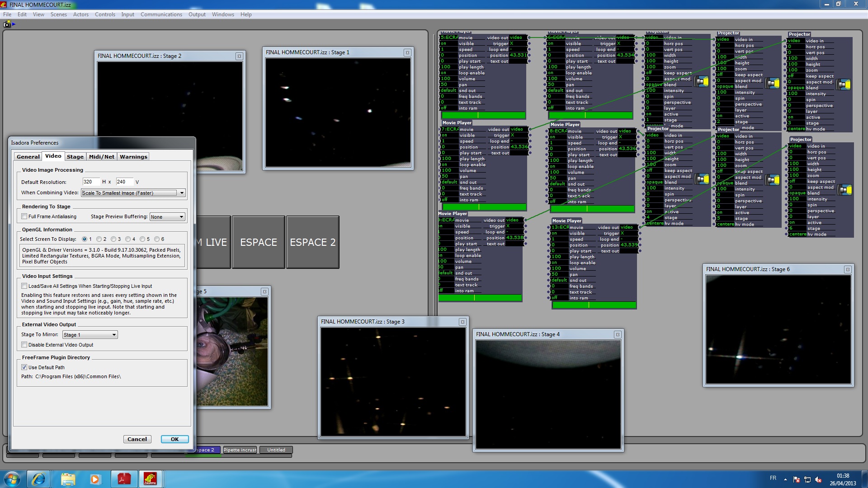The image size is (868, 488).
Task: Click the Default Resolution vertical field (240)
Action: tap(124, 182)
